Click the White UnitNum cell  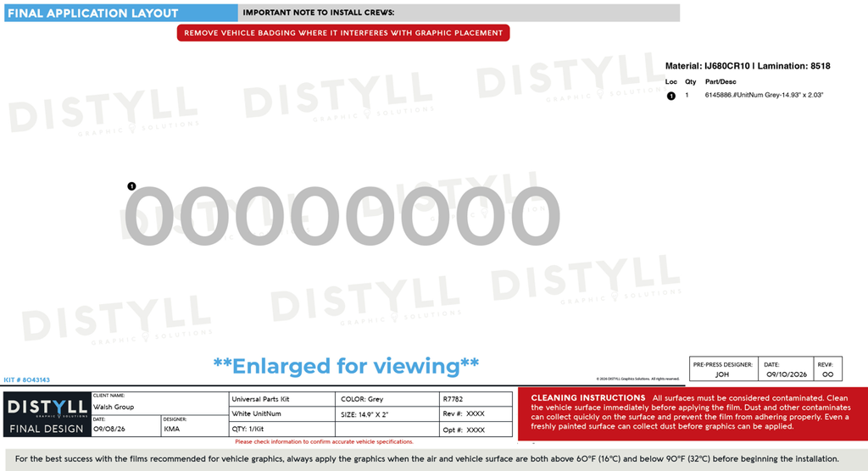click(x=281, y=414)
